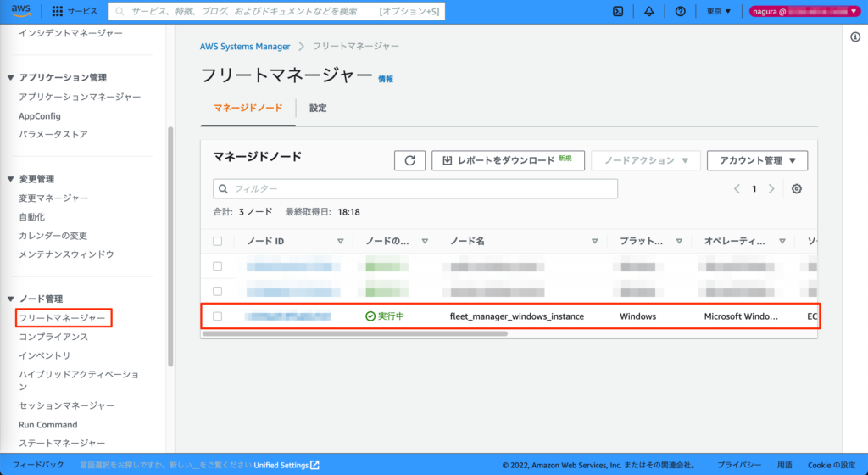Refresh the managed nodes list
The width and height of the screenshot is (868, 475).
pyautogui.click(x=409, y=160)
